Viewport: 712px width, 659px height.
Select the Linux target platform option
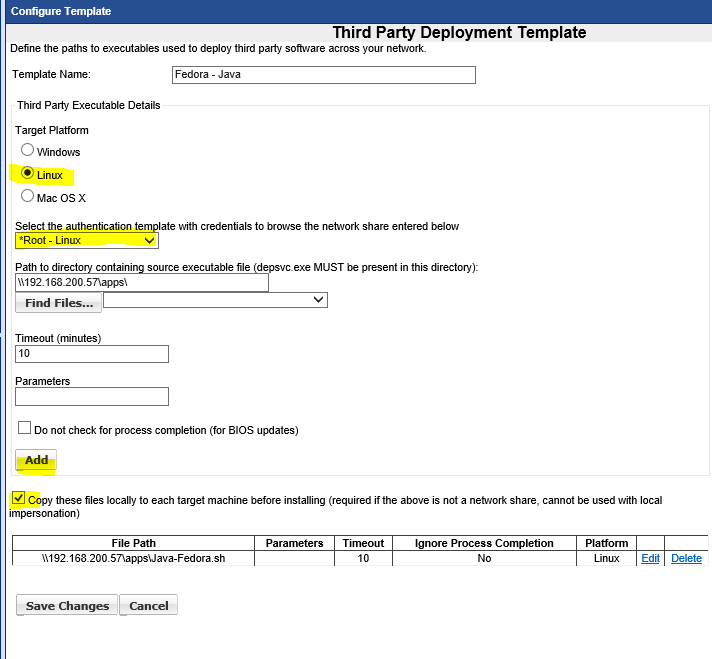coord(28,174)
